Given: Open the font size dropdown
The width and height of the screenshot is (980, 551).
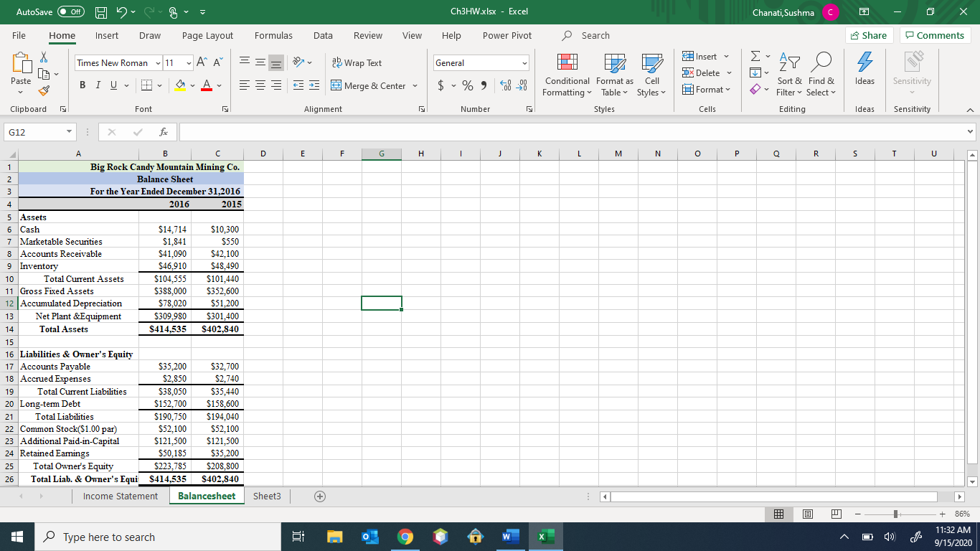Looking at the screenshot, I should pyautogui.click(x=188, y=63).
